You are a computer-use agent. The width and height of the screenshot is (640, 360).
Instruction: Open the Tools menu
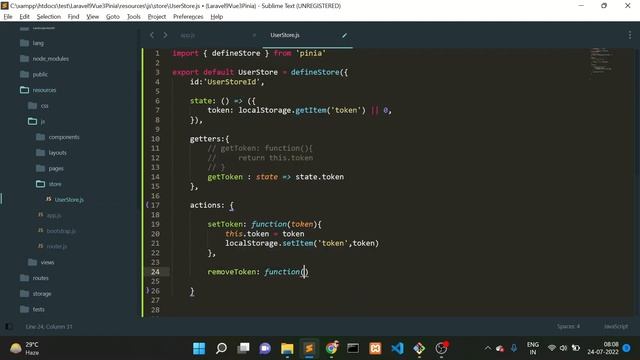pyautogui.click(x=133, y=17)
